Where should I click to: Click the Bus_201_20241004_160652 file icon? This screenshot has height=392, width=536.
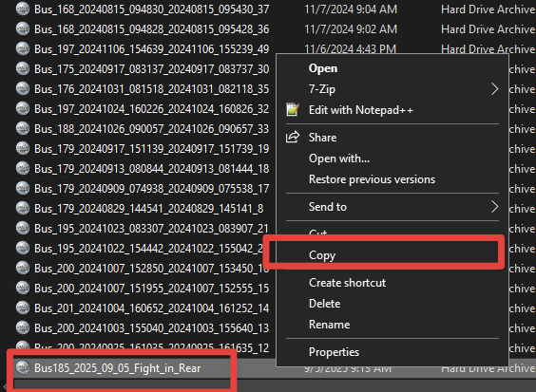point(23,308)
